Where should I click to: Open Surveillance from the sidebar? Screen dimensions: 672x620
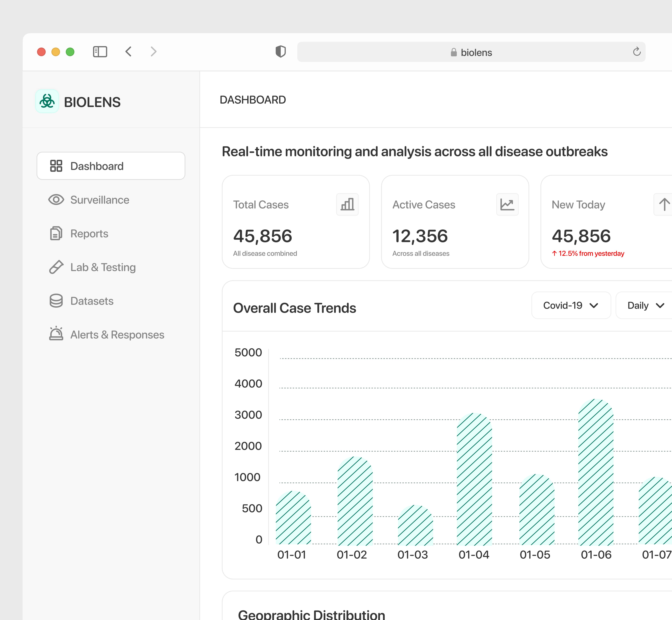click(100, 200)
